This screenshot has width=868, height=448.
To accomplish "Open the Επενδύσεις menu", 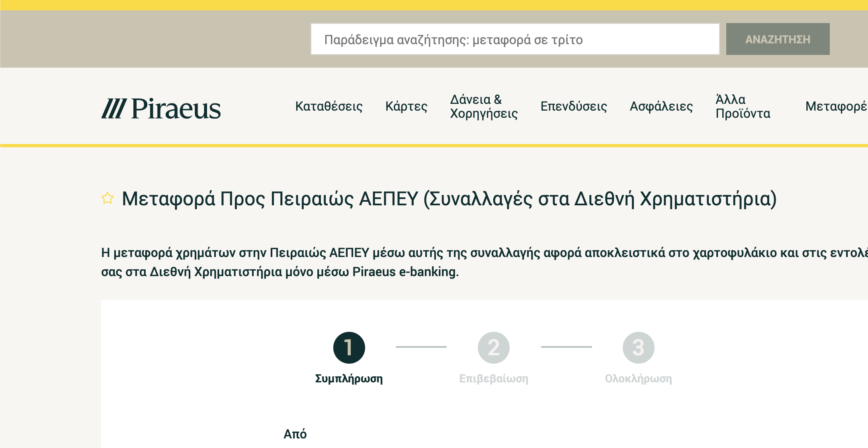I will click(x=573, y=106).
